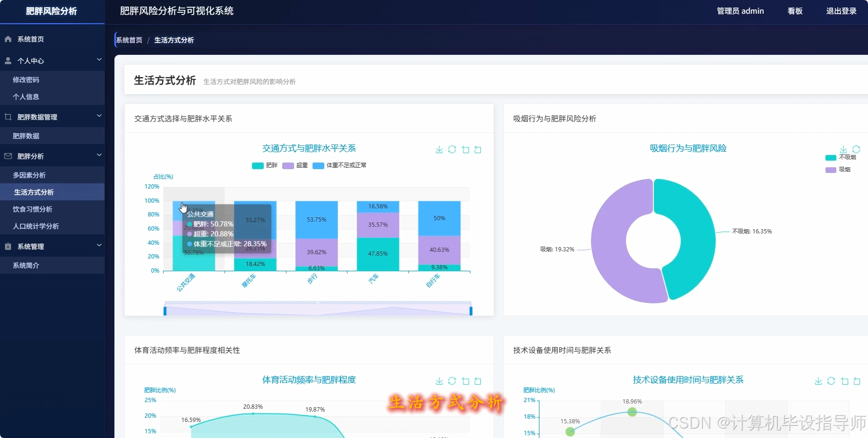Refresh the 交通方式 chart data
Viewport: 868px width, 438px height.
(452, 149)
